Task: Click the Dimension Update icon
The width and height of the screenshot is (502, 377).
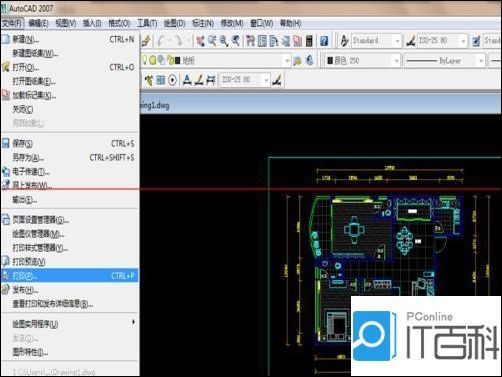Action: [211, 80]
